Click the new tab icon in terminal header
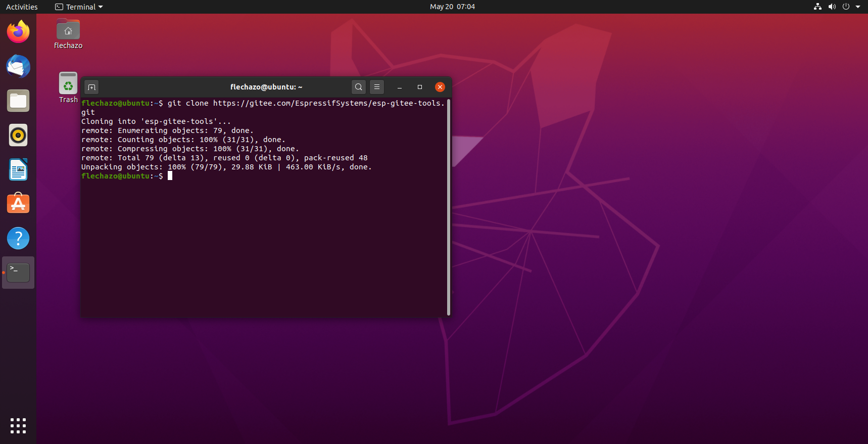Screen dimensions: 868x444 (91, 87)
